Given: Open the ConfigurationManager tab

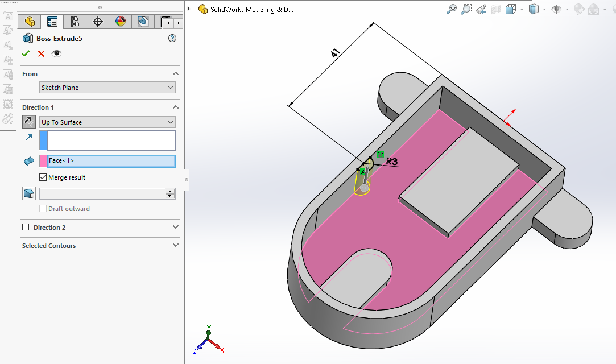Looking at the screenshot, I should click(75, 22).
